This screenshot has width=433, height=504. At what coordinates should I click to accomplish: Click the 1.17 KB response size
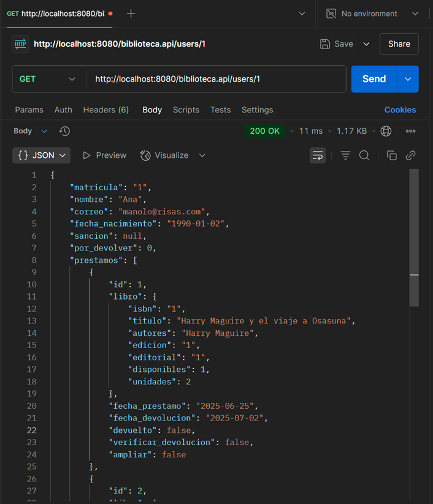tap(351, 131)
